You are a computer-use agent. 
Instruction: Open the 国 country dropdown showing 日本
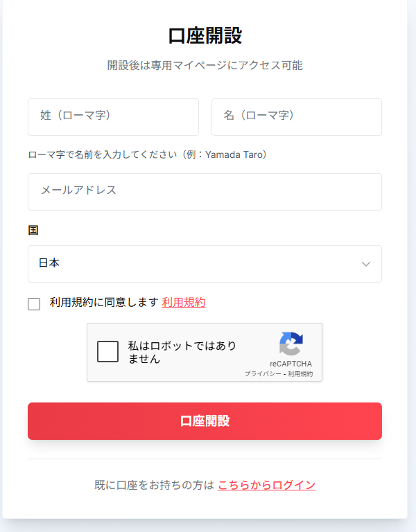pos(205,264)
